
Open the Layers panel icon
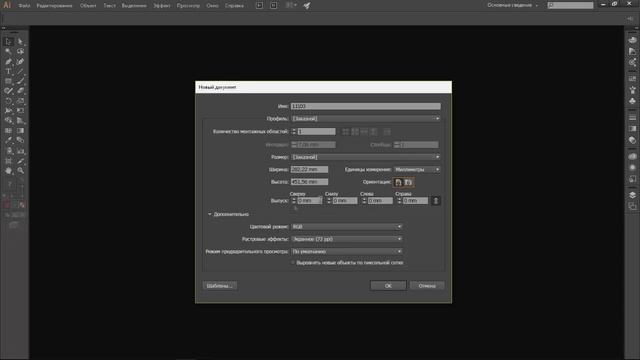pos(632,195)
